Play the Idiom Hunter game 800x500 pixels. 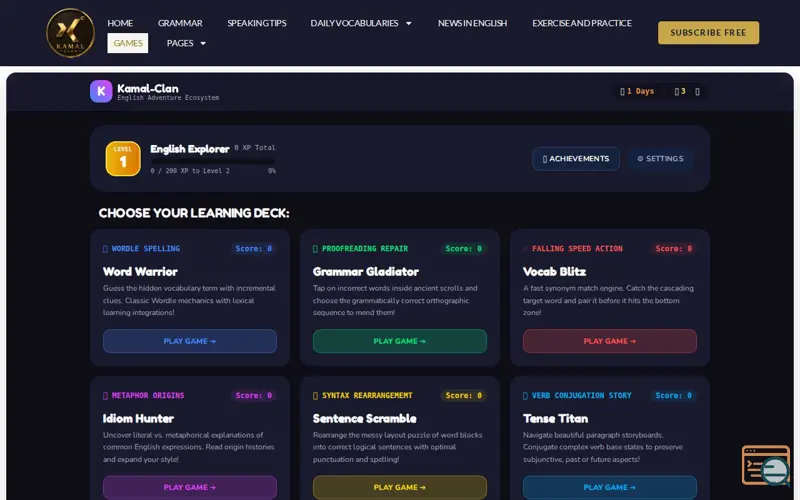click(190, 487)
